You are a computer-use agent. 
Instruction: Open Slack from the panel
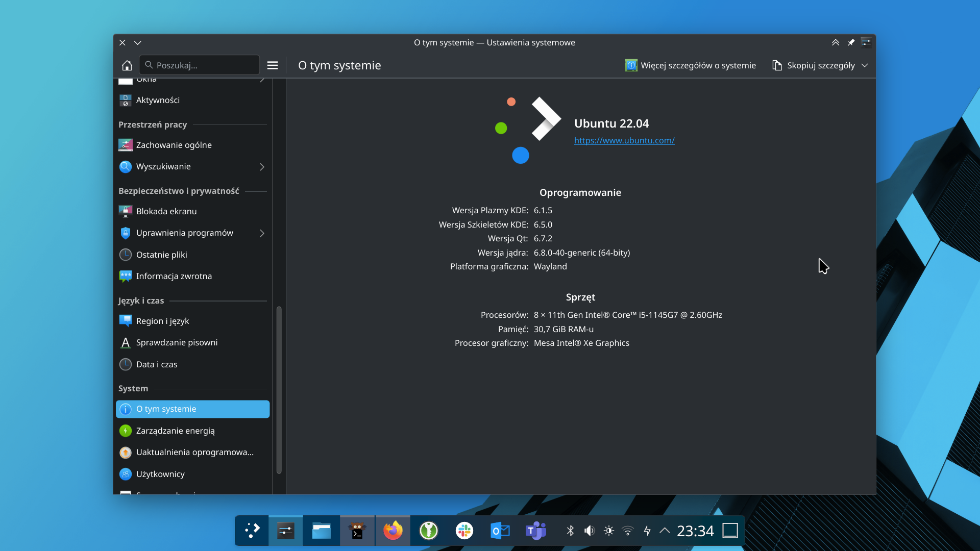coord(464,531)
